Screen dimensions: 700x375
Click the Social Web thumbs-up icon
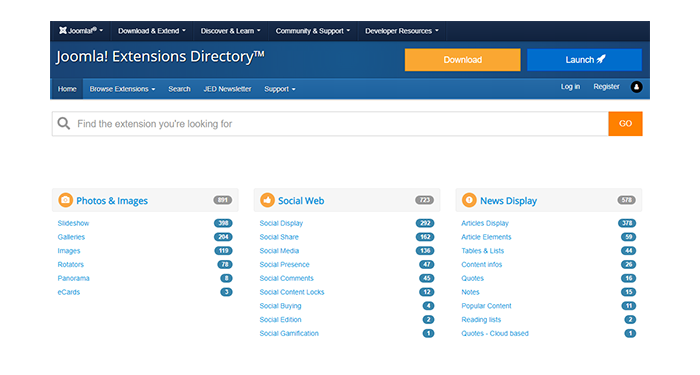click(x=267, y=200)
